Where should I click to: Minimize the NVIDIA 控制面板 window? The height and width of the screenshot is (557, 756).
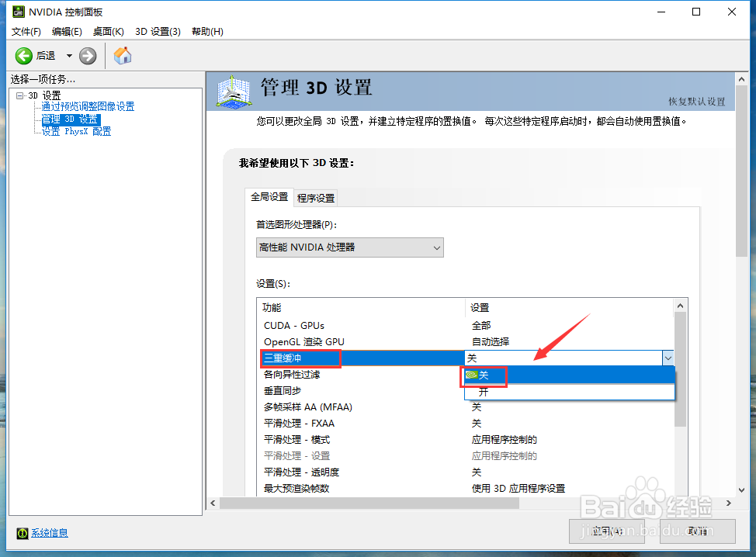coord(661,12)
